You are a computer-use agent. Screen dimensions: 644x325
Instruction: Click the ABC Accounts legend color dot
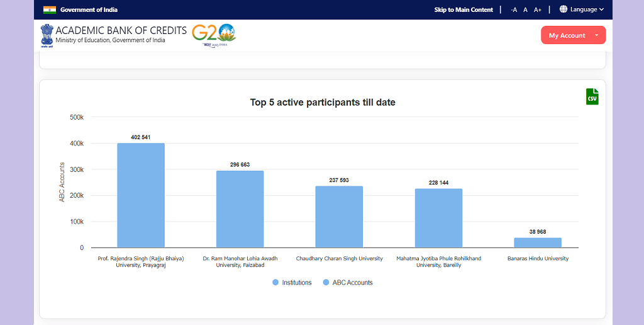click(x=326, y=283)
